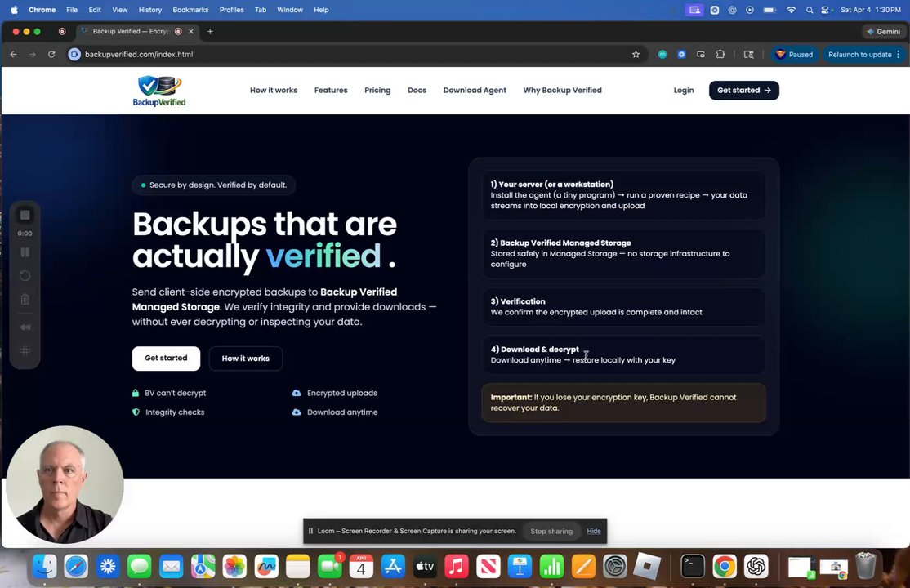Stop the Loom recording with stop button
The height and width of the screenshot is (588, 910).
(x=25, y=216)
